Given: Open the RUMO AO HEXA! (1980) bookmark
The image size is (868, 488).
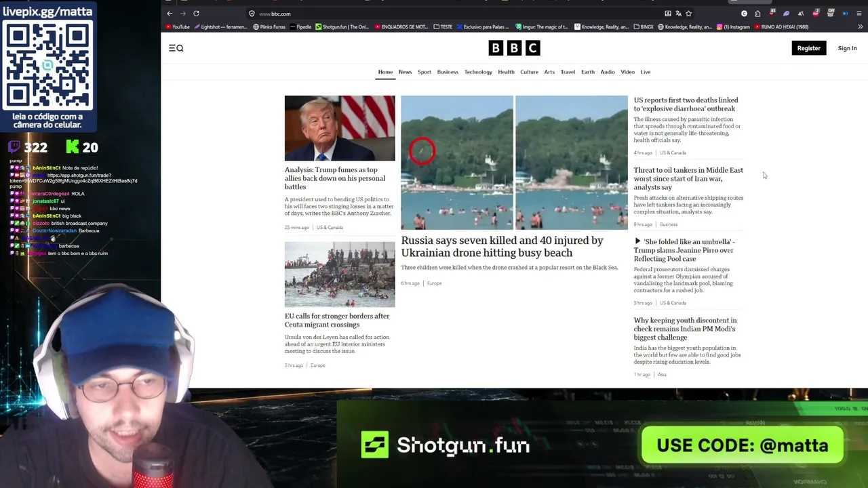Looking at the screenshot, I should pyautogui.click(x=781, y=27).
